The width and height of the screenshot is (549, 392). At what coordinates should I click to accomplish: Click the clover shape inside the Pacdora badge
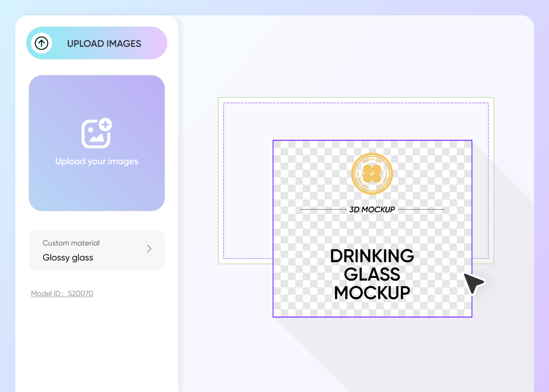pos(372,174)
